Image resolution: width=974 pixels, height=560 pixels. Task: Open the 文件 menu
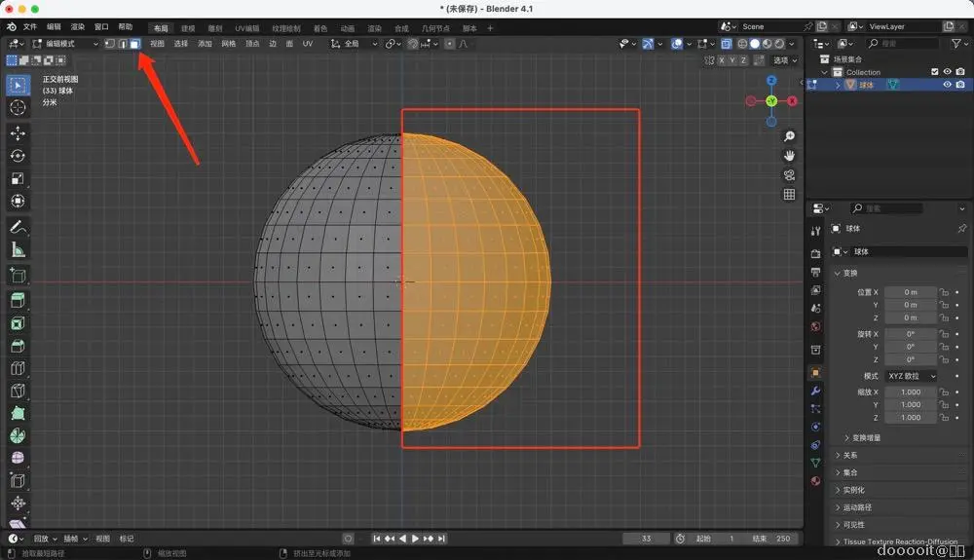point(30,27)
